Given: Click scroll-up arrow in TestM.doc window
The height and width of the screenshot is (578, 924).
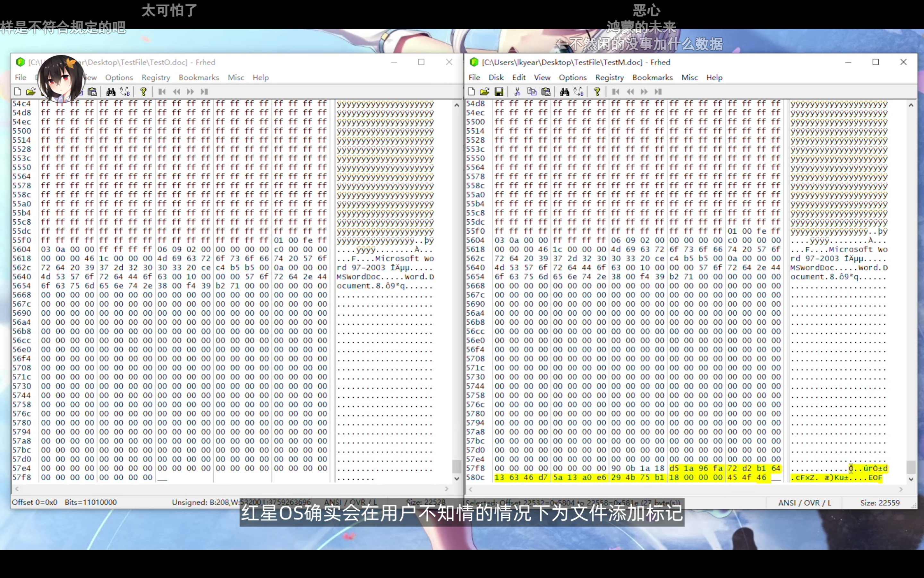Looking at the screenshot, I should pyautogui.click(x=911, y=105).
